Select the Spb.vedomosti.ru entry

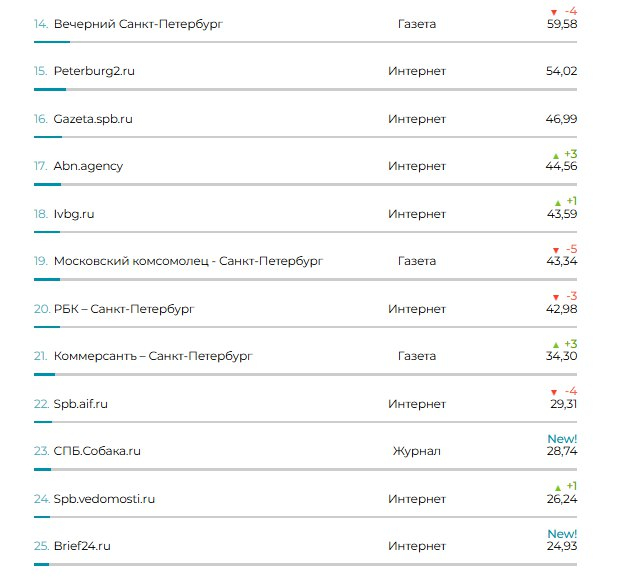coord(104,499)
